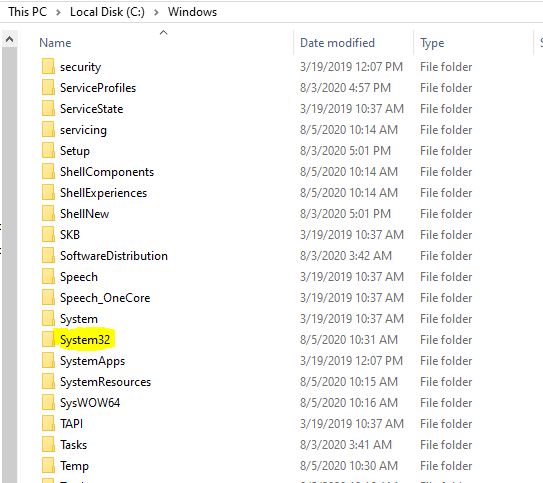This screenshot has width=543, height=483.
Task: Click File folder type in security row
Action: pyautogui.click(x=446, y=66)
